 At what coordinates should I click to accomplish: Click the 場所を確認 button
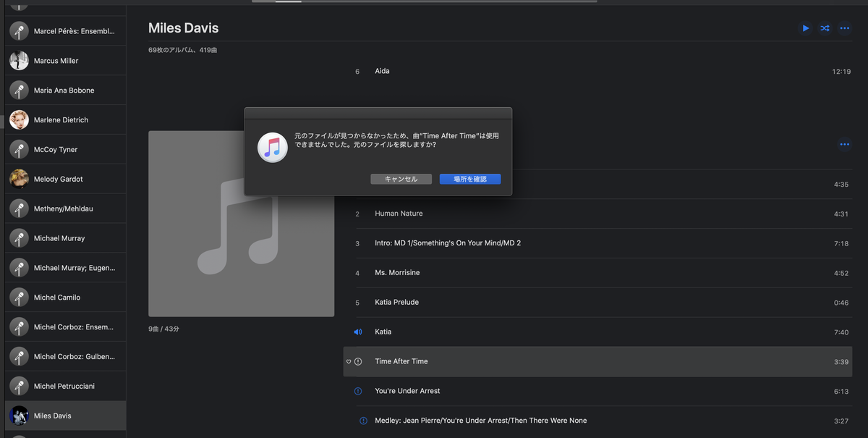point(470,179)
